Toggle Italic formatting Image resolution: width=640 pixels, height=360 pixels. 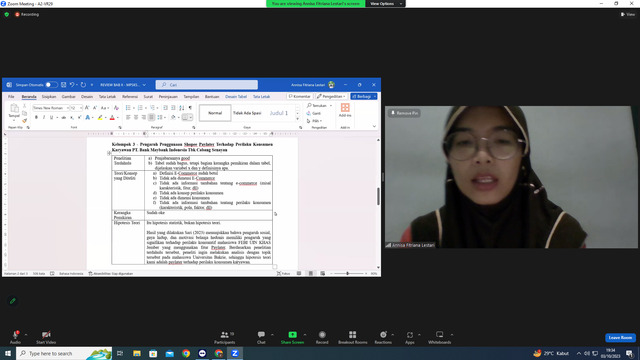coord(44,118)
